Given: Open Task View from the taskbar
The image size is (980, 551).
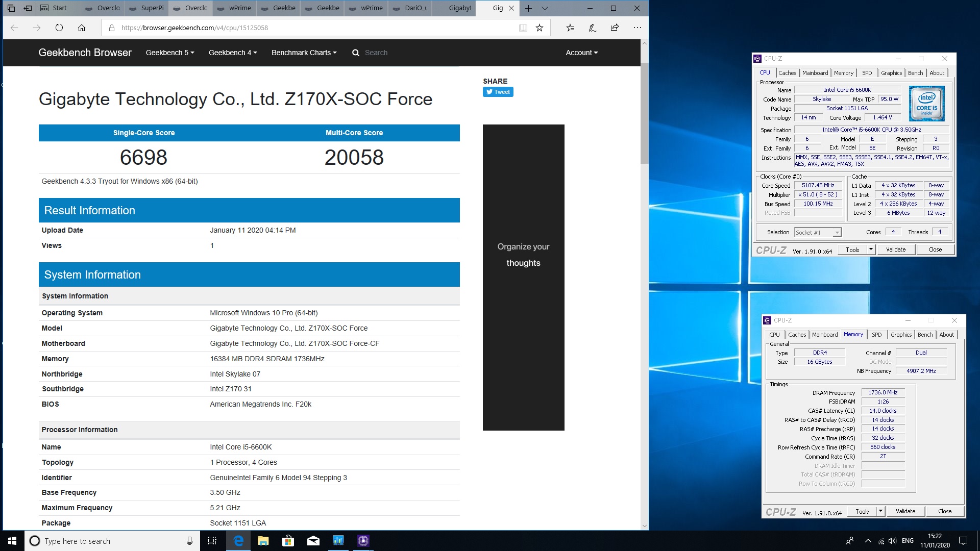Looking at the screenshot, I should pyautogui.click(x=212, y=541).
